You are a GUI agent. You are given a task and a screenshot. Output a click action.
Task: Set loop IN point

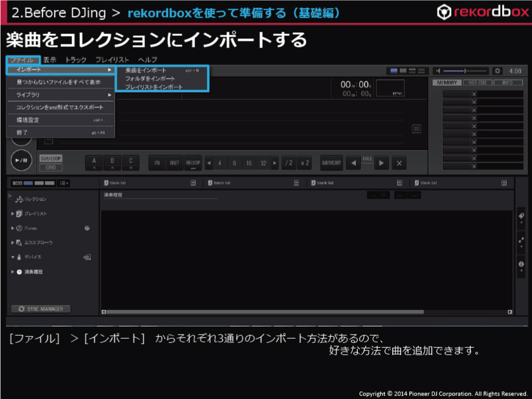click(x=157, y=163)
